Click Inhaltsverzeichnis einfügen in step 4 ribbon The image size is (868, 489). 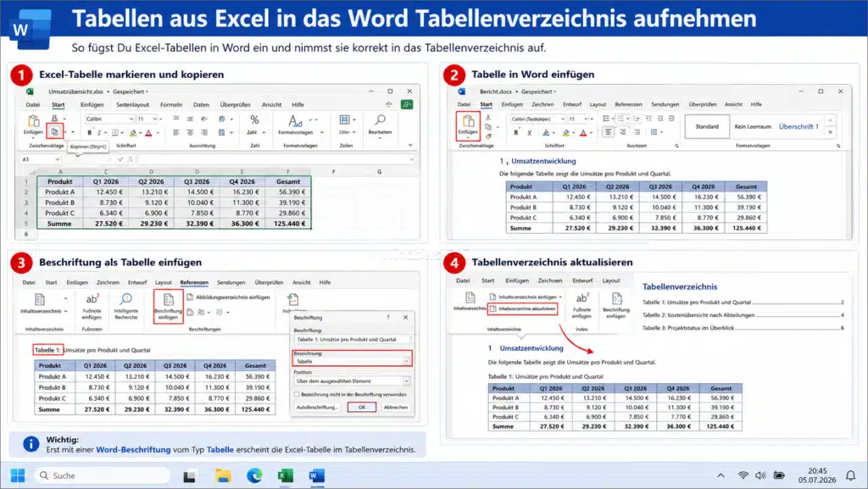click(526, 297)
